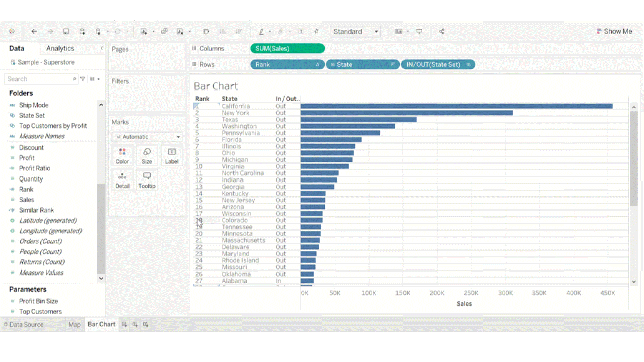Viewport: 644px width, 362px height.
Task: Open the Data pane view options dropdown
Action: tap(95, 79)
